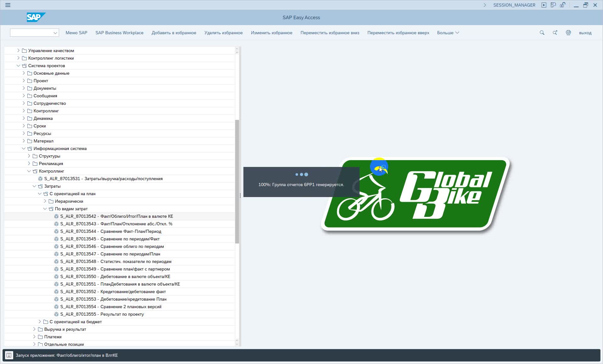
Task: Click the lock session icon
Action: click(563, 5)
